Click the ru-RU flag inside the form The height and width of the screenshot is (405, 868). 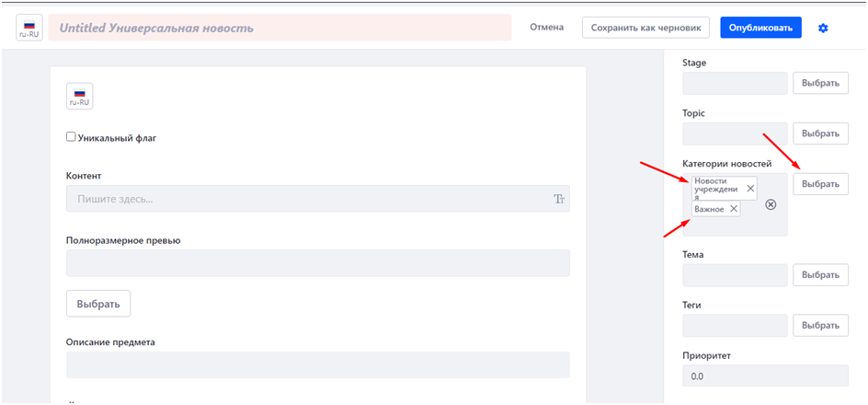point(79,97)
